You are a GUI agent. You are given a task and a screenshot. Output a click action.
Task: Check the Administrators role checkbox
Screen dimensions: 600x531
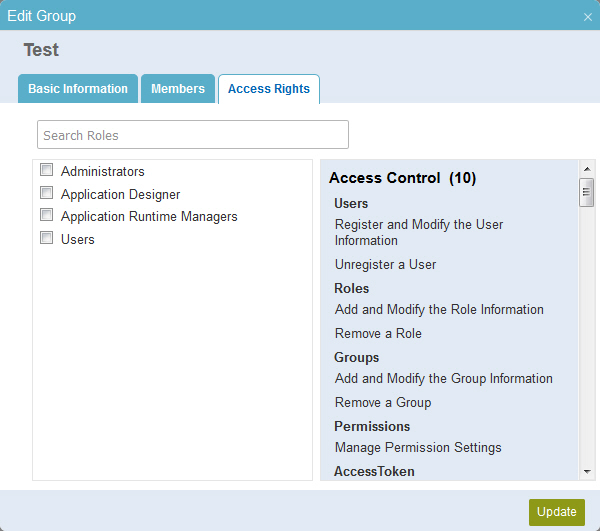46,169
